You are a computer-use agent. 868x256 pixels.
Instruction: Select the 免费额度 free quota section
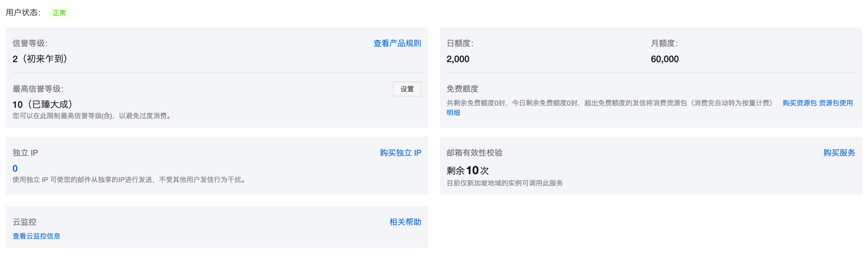click(x=463, y=89)
